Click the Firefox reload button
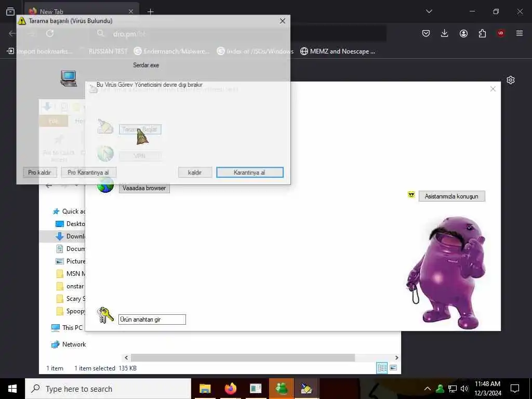 [x=50, y=33]
